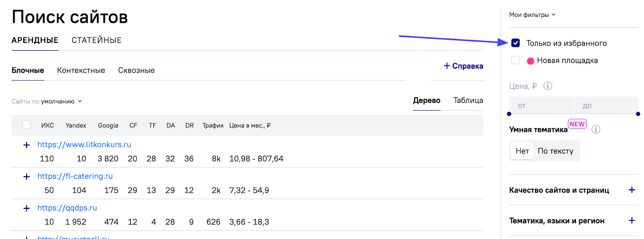Expand the qqdps.ru row plus icon

27,208
